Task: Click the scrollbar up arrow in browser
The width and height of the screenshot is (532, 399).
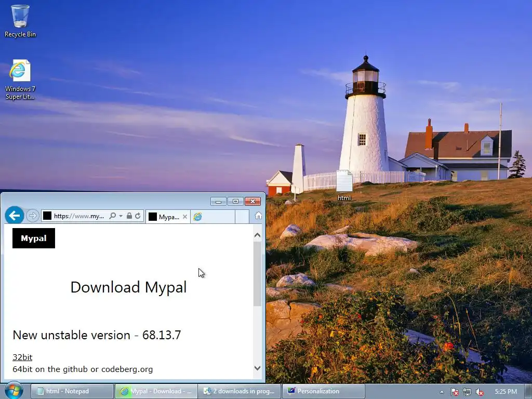Action: click(x=258, y=235)
